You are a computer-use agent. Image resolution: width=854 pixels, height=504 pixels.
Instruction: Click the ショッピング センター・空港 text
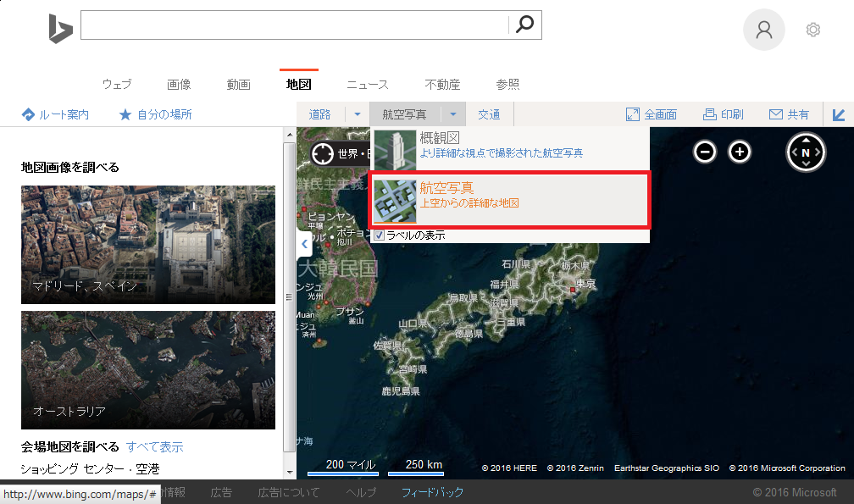pos(90,468)
